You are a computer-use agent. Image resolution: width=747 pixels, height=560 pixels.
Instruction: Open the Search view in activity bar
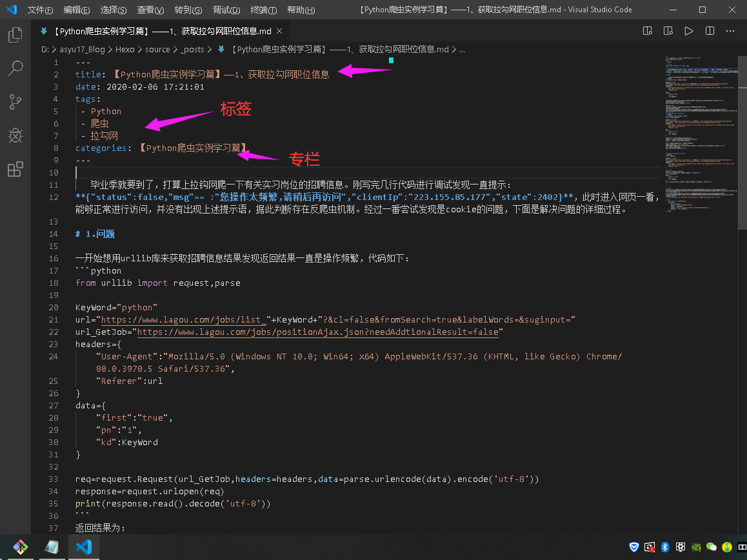click(x=15, y=68)
